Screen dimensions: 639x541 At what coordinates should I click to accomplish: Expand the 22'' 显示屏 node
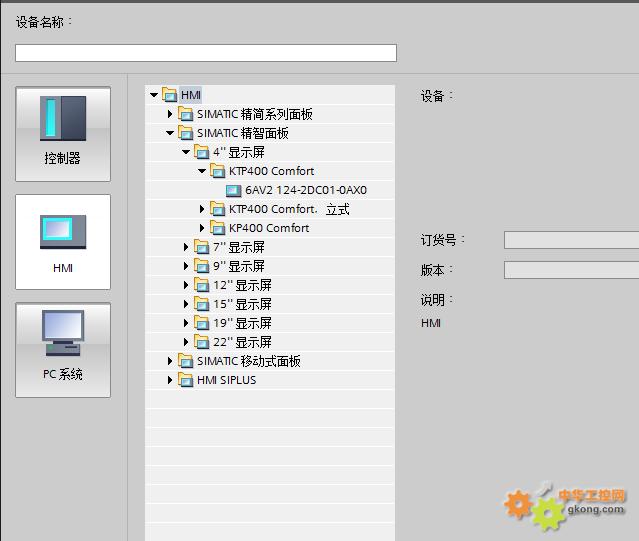point(186,342)
